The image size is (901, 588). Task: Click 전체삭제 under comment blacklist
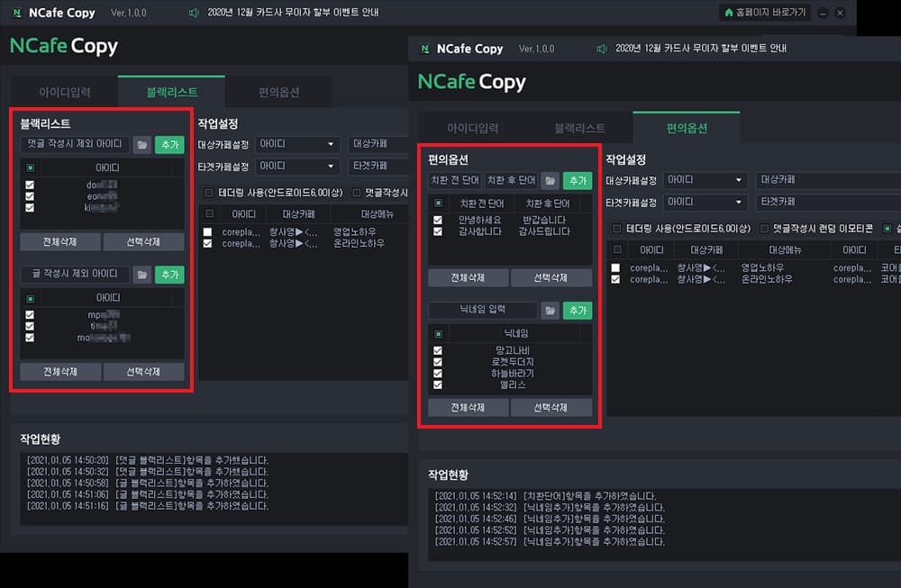60,241
